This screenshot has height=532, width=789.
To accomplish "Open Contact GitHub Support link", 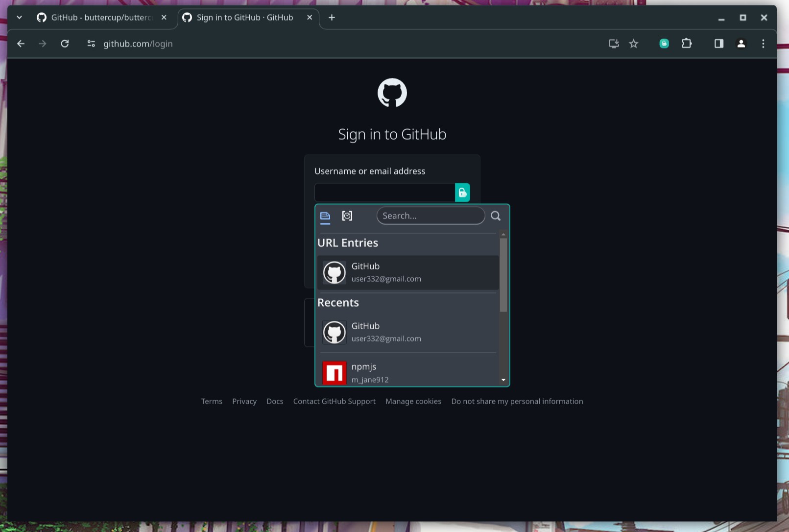I will tap(335, 401).
